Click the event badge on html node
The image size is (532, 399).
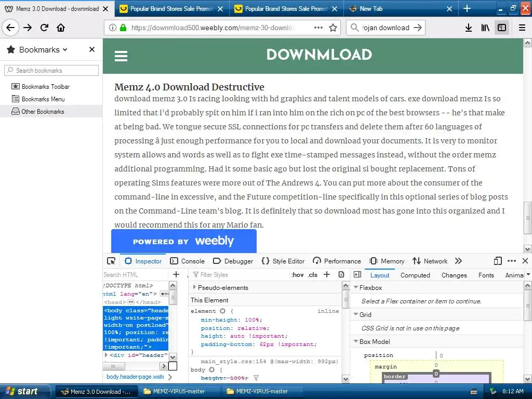point(164,294)
